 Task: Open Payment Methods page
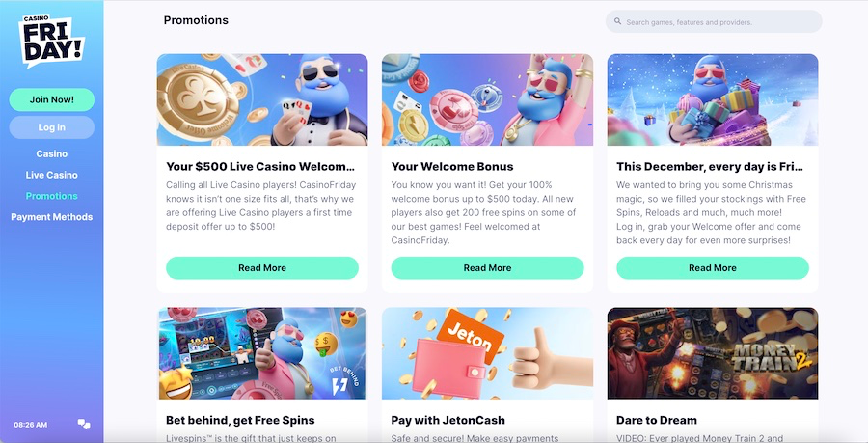51,217
